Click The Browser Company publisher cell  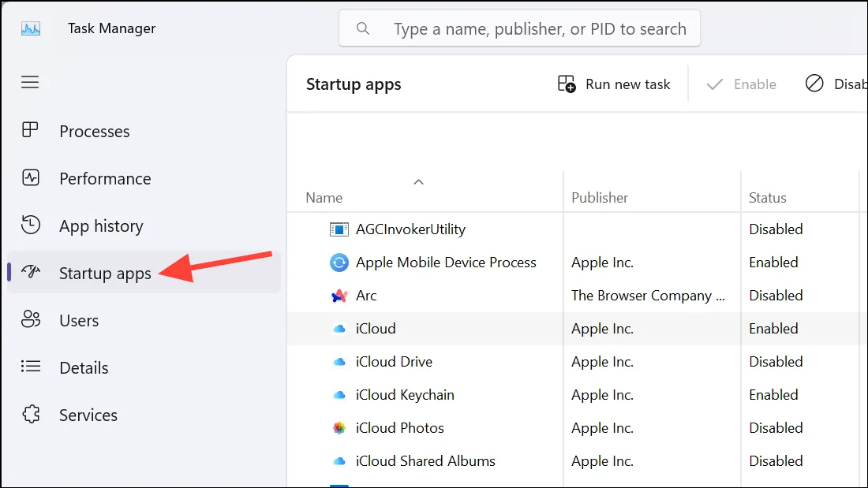coord(648,296)
